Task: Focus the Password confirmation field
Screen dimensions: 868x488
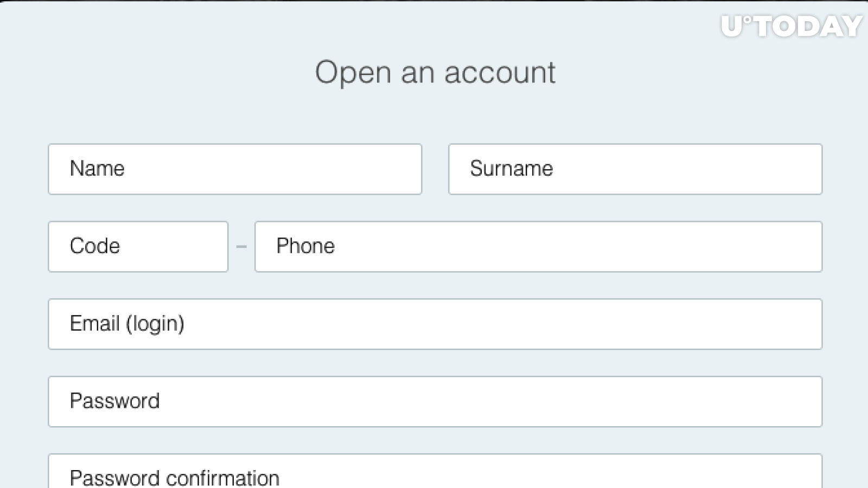Action: click(x=435, y=471)
